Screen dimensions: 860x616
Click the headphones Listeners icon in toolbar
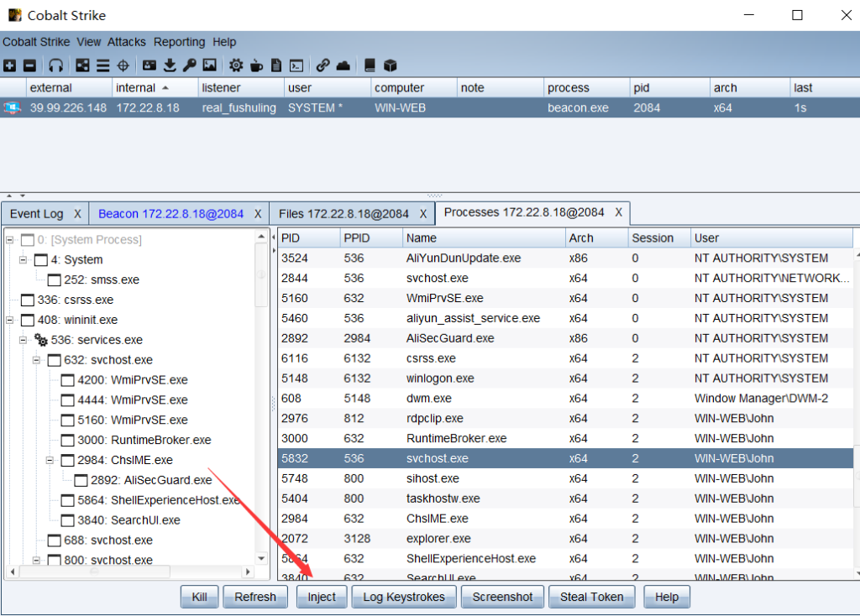(x=56, y=65)
